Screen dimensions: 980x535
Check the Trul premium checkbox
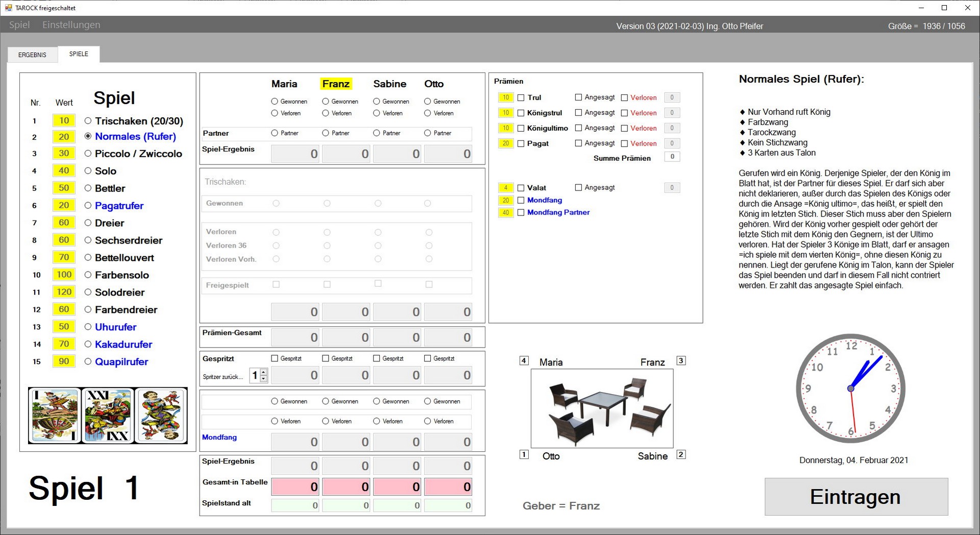click(x=521, y=98)
